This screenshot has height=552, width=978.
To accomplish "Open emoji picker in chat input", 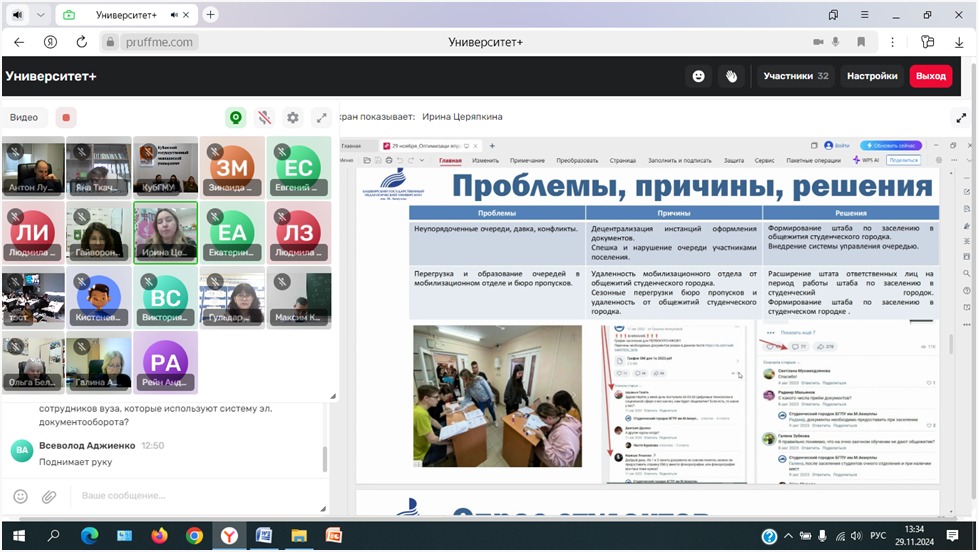I will pos(21,496).
